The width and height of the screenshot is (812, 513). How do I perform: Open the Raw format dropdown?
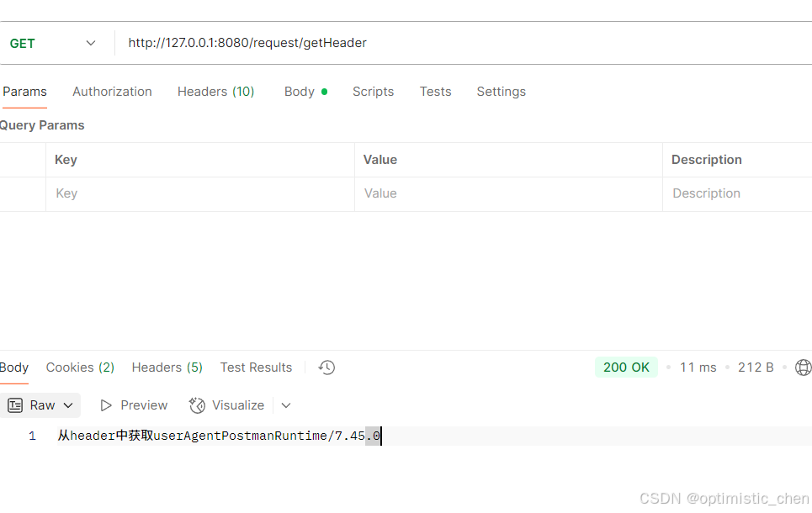(40, 405)
